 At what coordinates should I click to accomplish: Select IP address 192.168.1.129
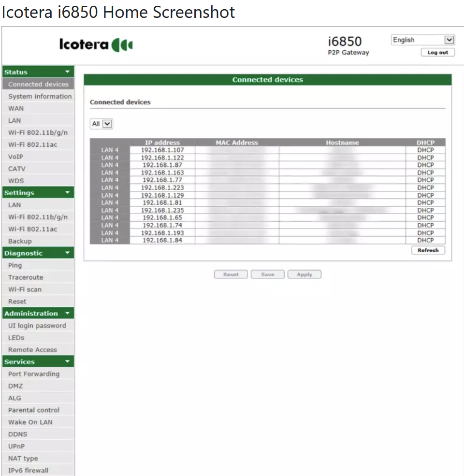[x=162, y=195]
